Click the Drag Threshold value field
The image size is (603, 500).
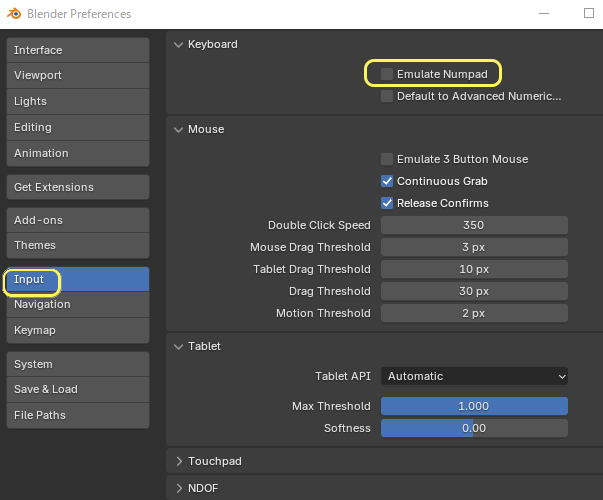(473, 291)
